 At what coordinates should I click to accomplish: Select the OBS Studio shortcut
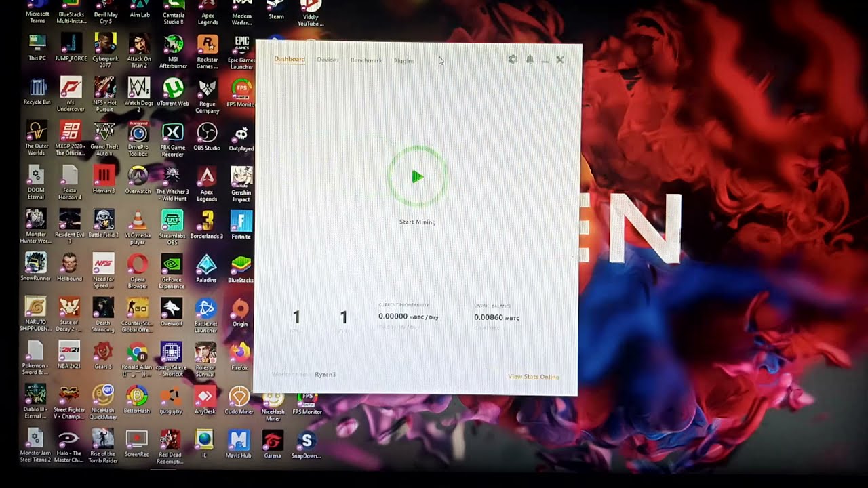coord(207,136)
